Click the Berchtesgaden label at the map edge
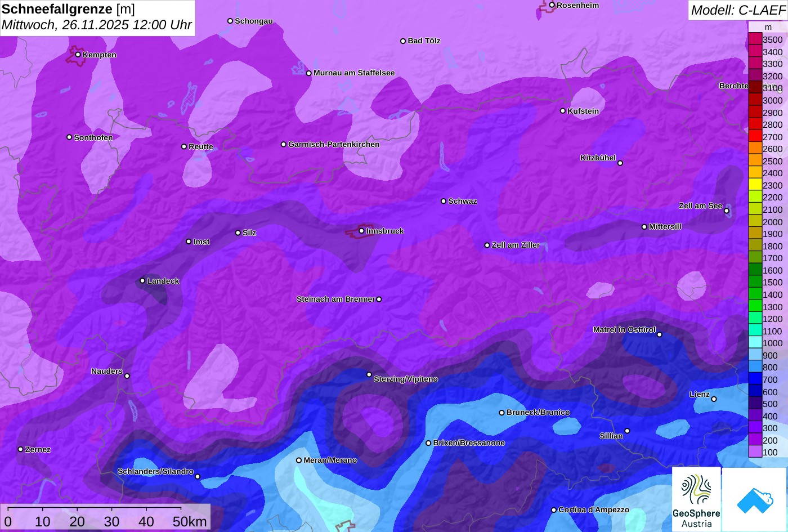Screen dimensions: 788x532 pos(734,86)
